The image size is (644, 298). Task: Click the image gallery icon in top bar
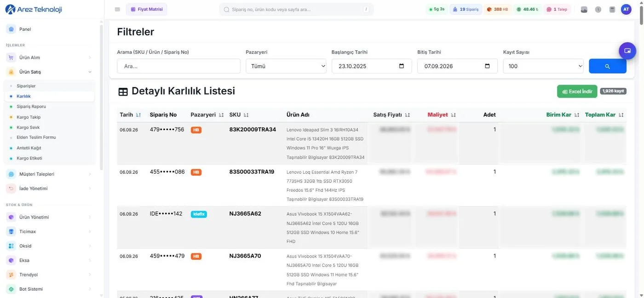[584, 9]
